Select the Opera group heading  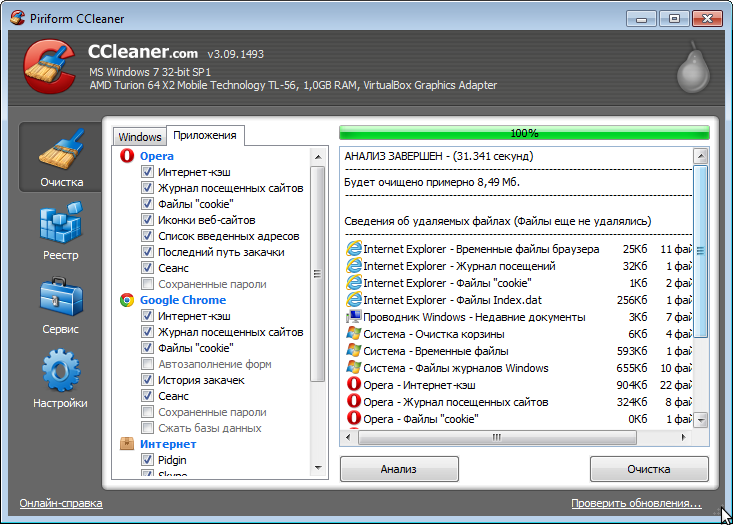point(157,156)
